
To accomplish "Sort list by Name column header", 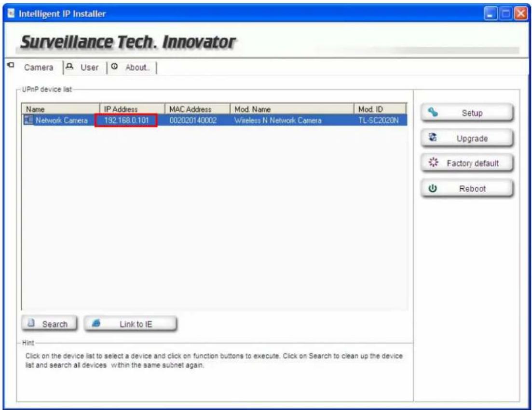I will pyautogui.click(x=61, y=109).
